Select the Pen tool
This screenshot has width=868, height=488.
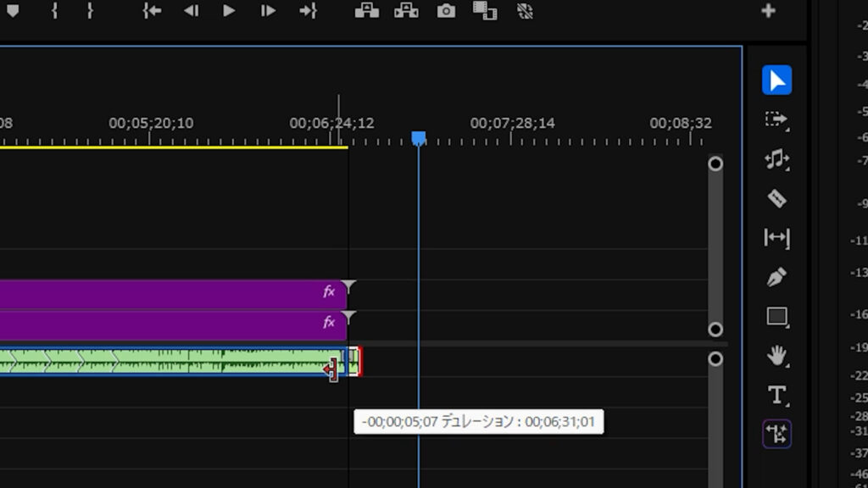[x=776, y=277]
